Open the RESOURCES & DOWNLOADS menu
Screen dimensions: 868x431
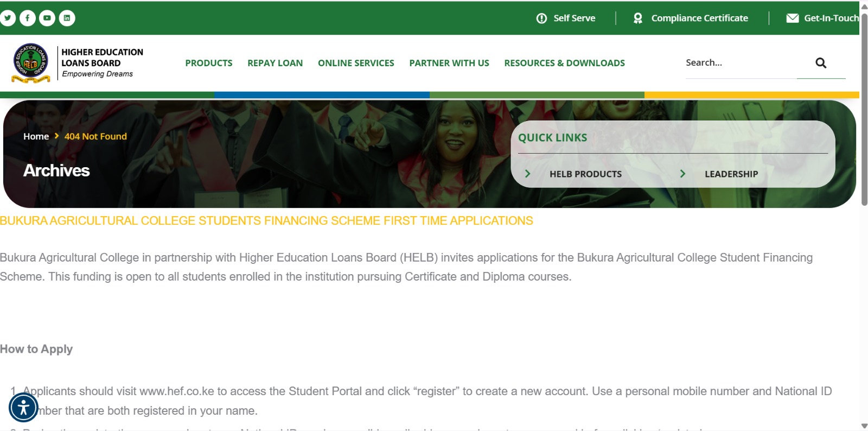tap(564, 63)
